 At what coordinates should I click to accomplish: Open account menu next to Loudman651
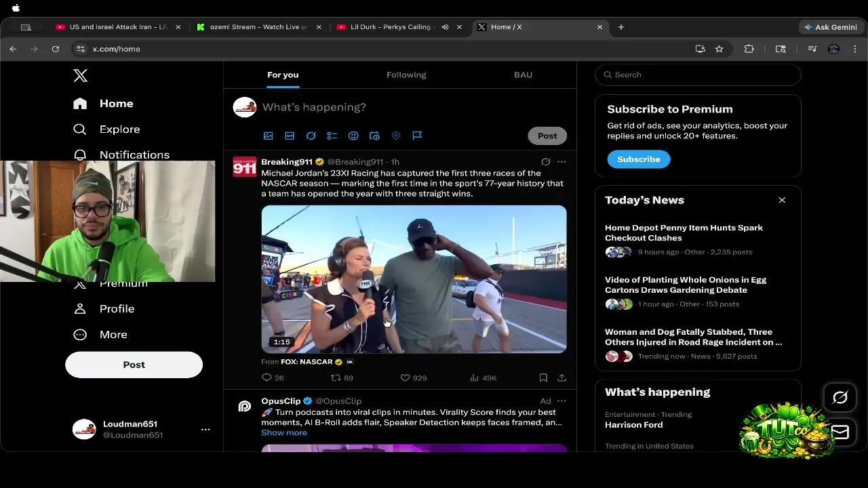205,429
